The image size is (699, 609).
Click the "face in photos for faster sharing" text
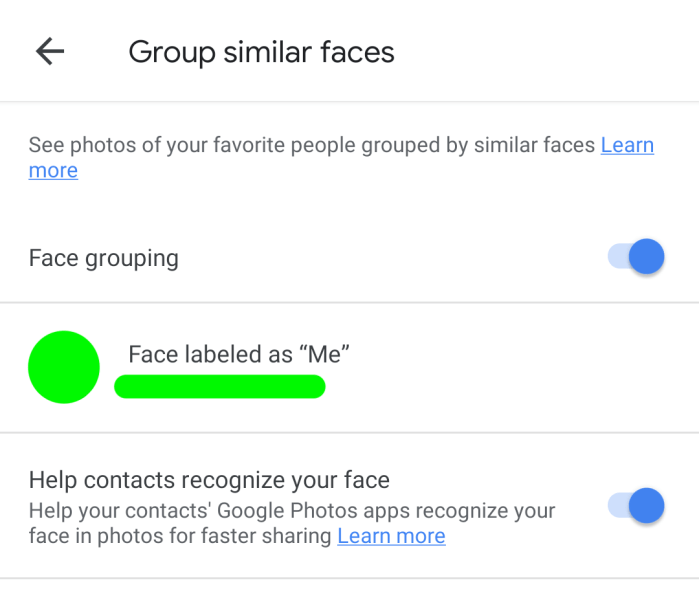181,537
